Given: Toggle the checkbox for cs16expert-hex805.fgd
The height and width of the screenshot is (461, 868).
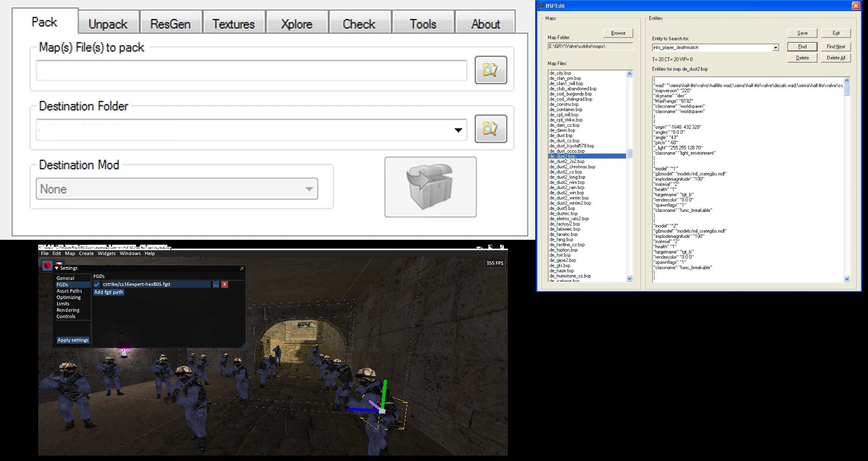Looking at the screenshot, I should coord(97,285).
